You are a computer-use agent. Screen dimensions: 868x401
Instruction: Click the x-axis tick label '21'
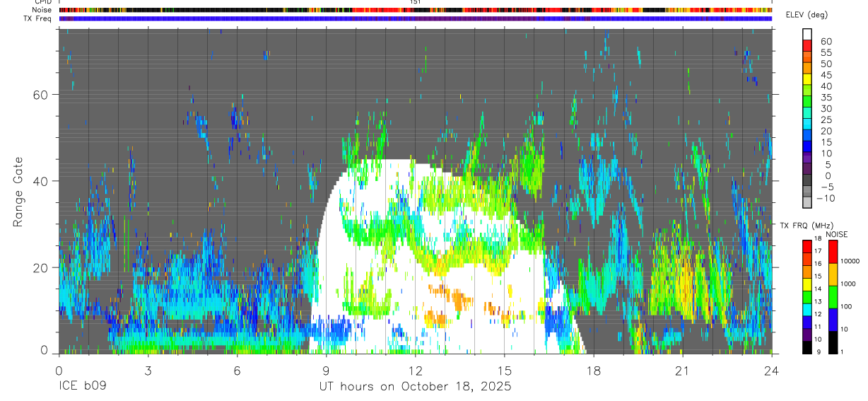coord(683,370)
